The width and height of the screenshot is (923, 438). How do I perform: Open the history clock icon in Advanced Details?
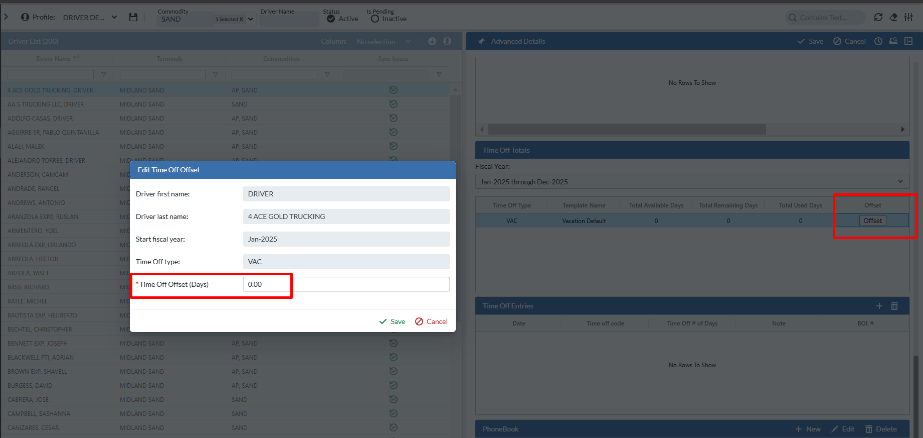click(878, 42)
